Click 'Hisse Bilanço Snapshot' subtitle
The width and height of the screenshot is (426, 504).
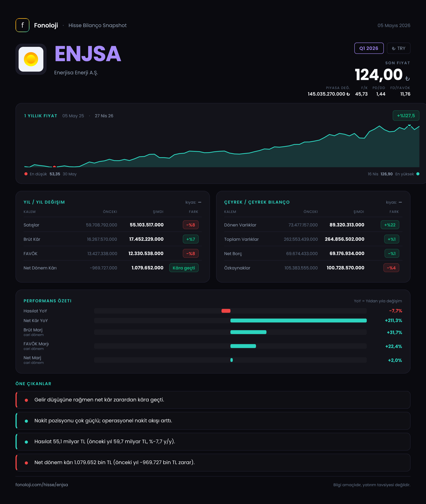tap(97, 25)
